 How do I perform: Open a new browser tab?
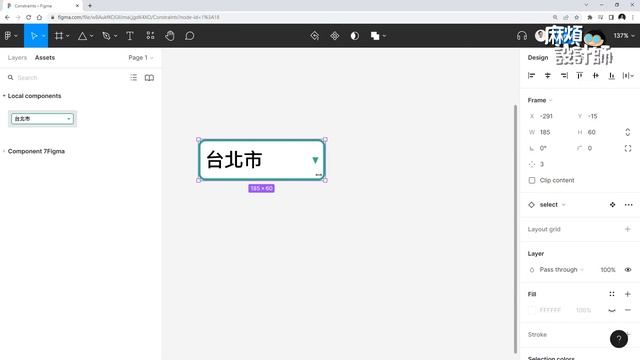tap(90, 6)
